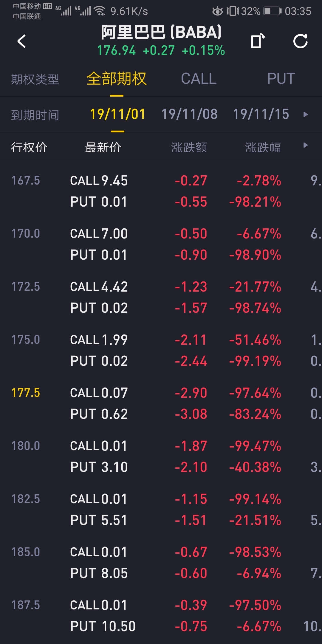Sort by 涨跌额 column header
The image size is (322, 644).
(189, 147)
